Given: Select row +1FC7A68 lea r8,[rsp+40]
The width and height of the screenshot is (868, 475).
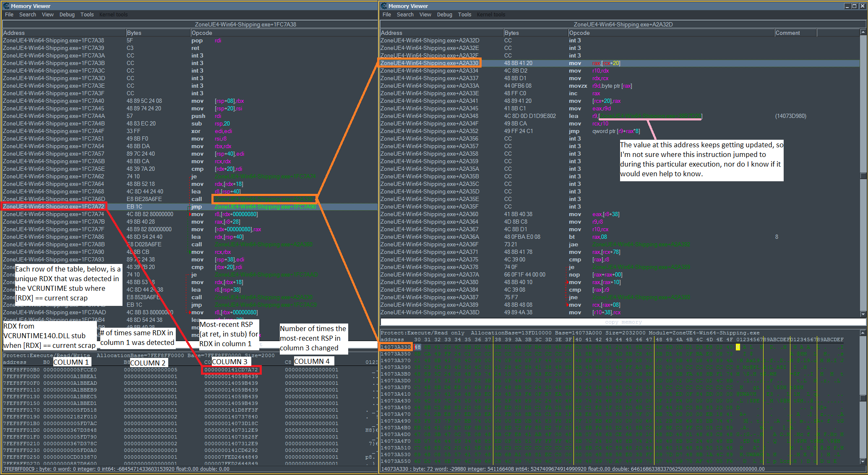Looking at the screenshot, I should pyautogui.click(x=190, y=191).
